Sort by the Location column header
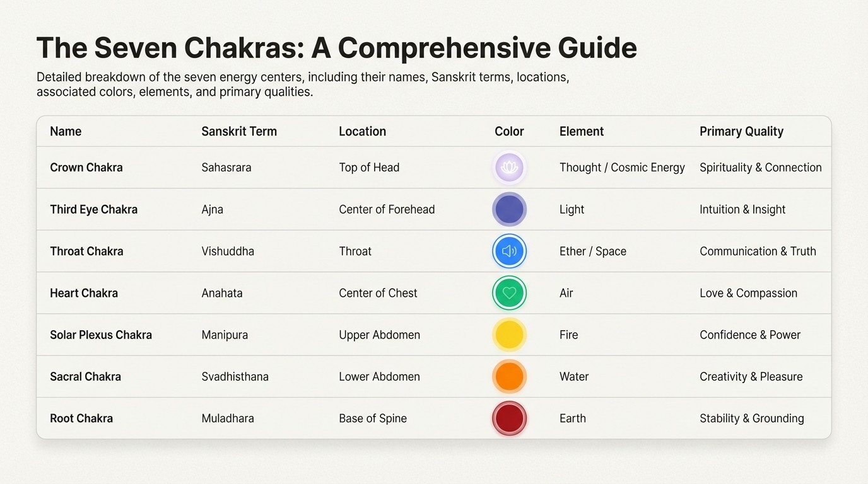 point(362,132)
